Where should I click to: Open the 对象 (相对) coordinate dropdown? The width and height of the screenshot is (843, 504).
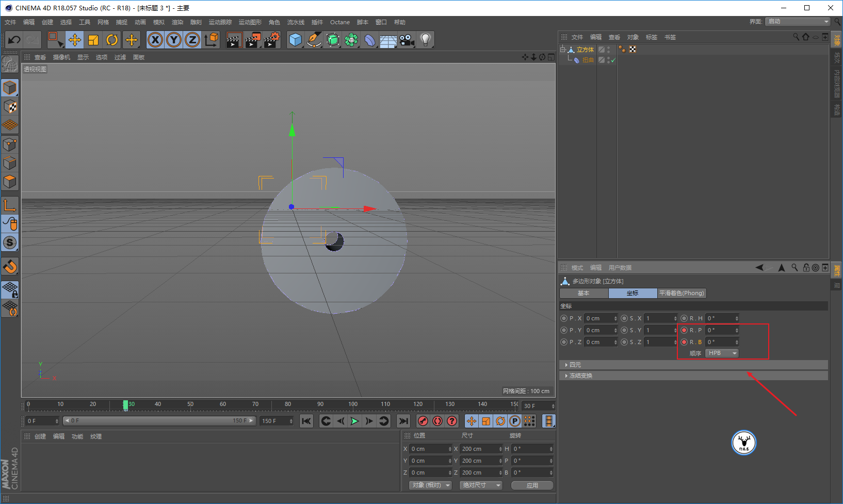(431, 485)
